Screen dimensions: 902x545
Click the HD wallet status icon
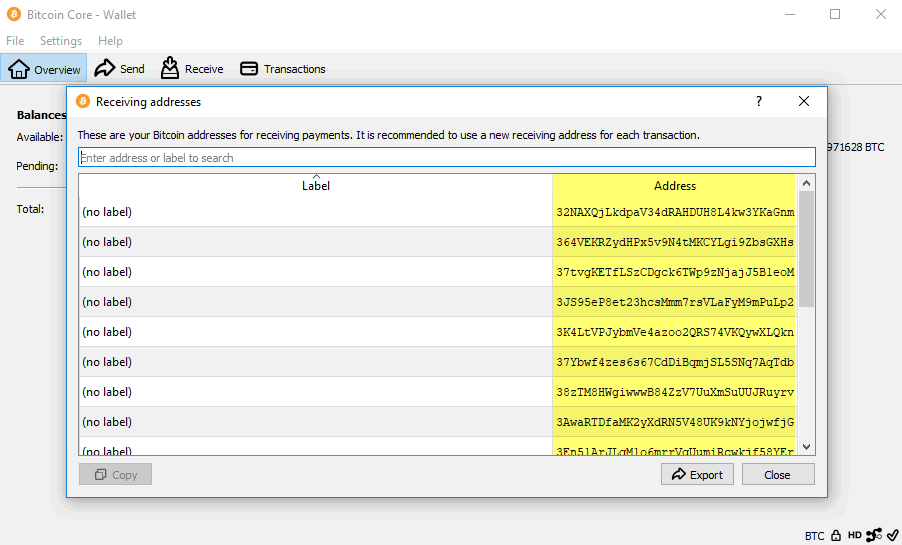[853, 535]
